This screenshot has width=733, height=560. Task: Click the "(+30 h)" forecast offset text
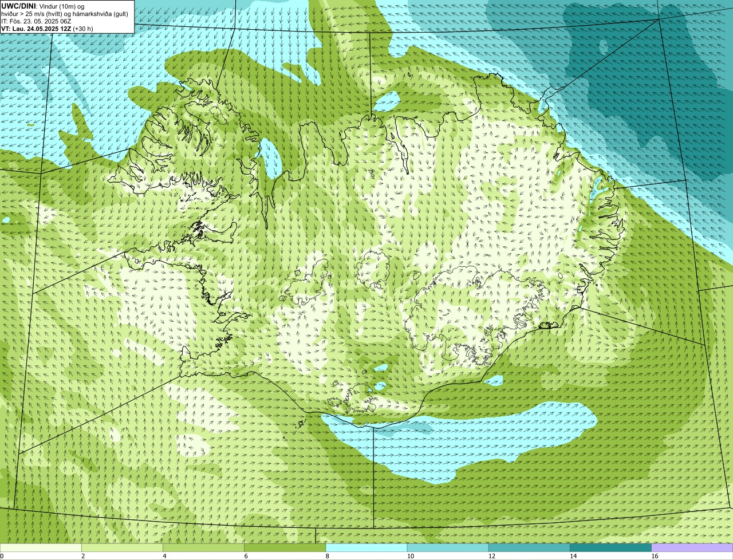[x=83, y=29]
